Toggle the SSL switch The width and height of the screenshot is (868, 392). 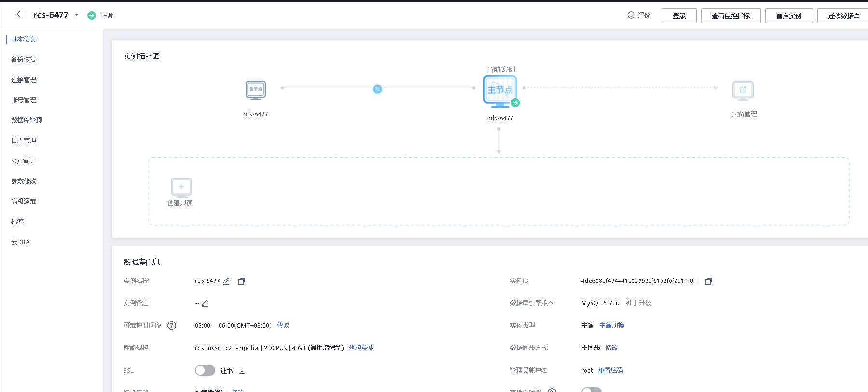tap(205, 370)
